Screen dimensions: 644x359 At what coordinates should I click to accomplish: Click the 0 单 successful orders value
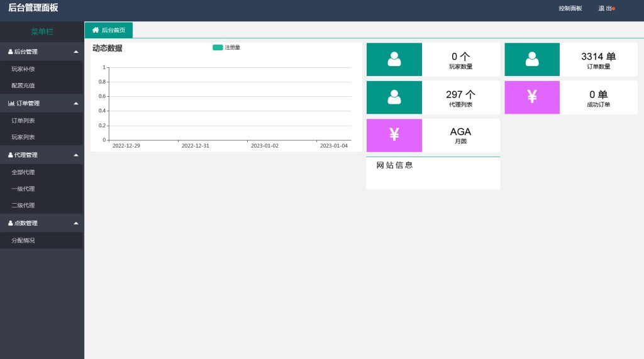599,94
